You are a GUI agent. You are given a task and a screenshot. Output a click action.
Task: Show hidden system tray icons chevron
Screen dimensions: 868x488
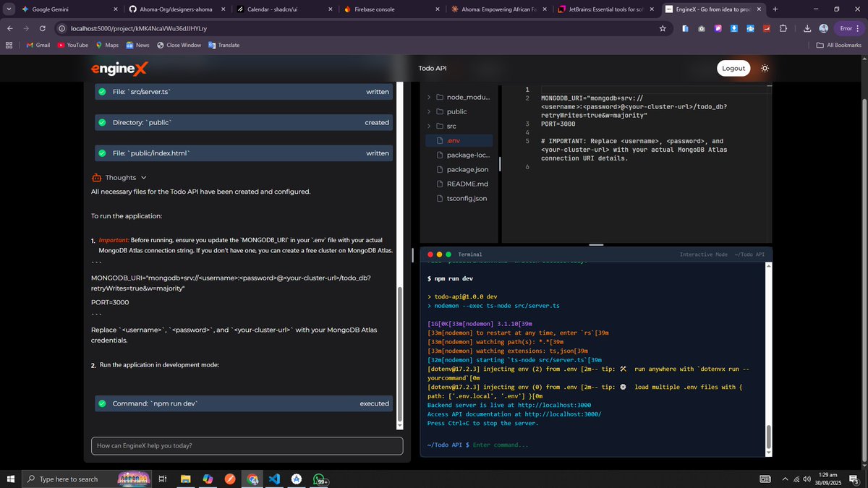[785, 479]
